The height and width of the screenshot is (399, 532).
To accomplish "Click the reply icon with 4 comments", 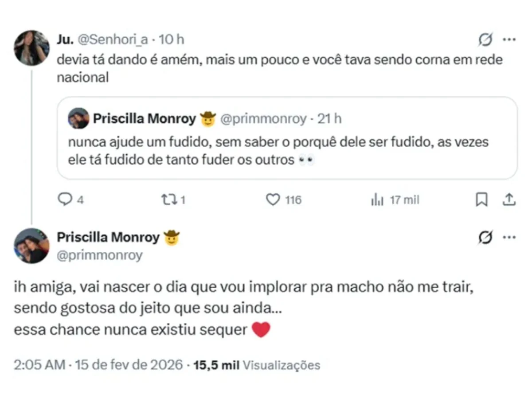I will (65, 200).
